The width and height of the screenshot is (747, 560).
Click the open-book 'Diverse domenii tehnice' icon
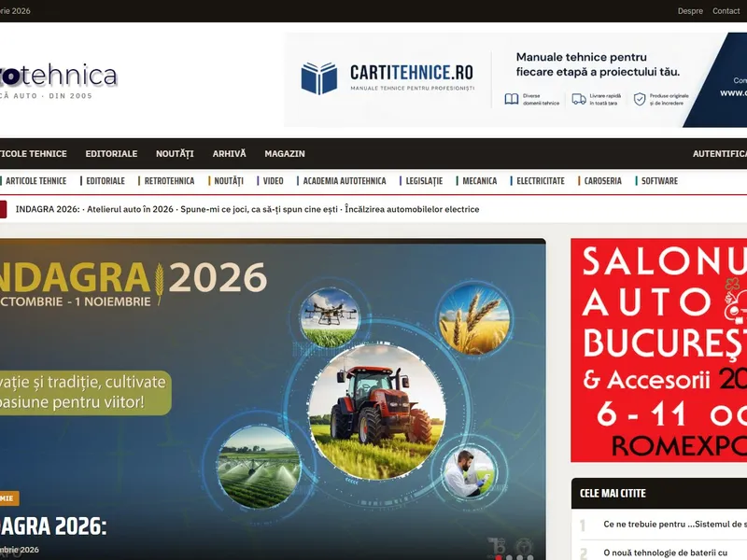pyautogui.click(x=511, y=99)
